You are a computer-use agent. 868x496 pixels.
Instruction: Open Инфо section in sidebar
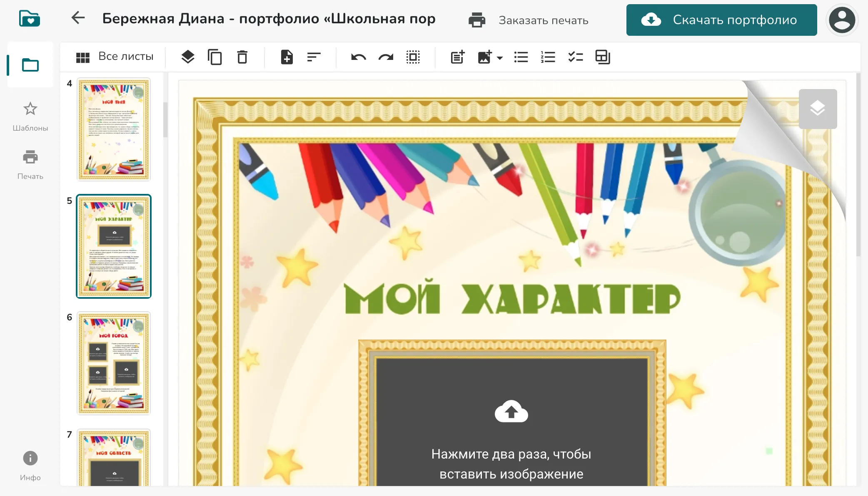pyautogui.click(x=30, y=466)
